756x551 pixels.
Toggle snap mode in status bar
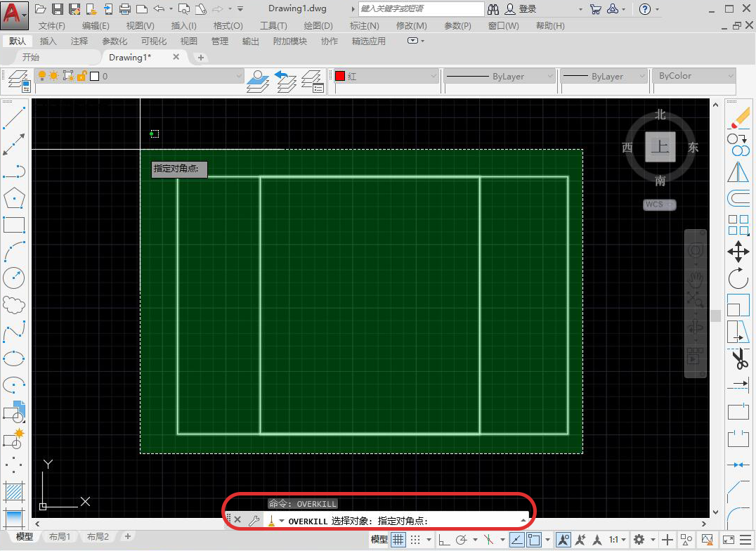tap(415, 540)
